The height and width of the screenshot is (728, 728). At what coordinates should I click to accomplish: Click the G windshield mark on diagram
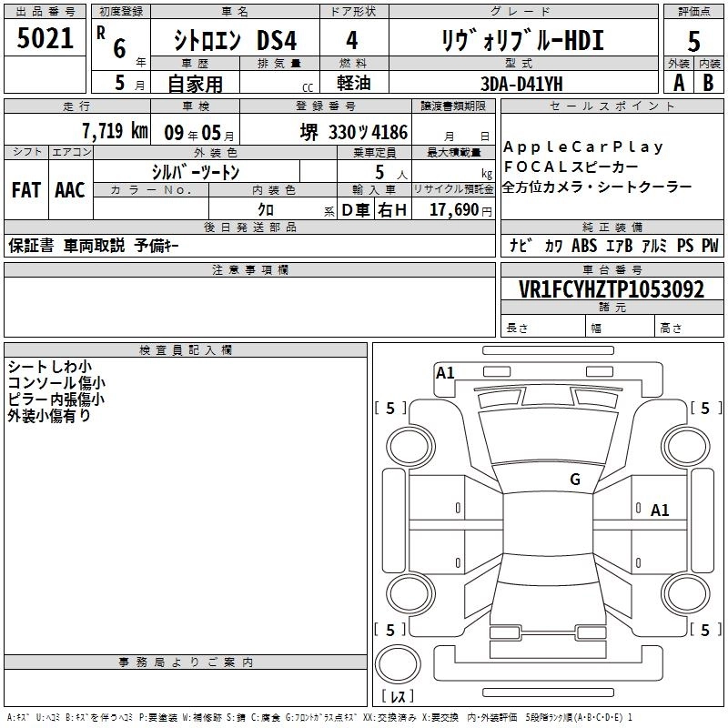point(575,480)
